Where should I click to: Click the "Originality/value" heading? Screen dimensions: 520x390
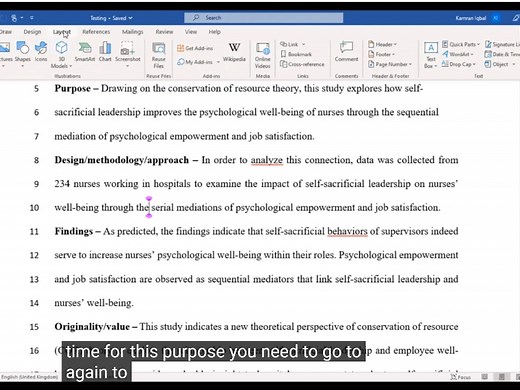(92, 327)
